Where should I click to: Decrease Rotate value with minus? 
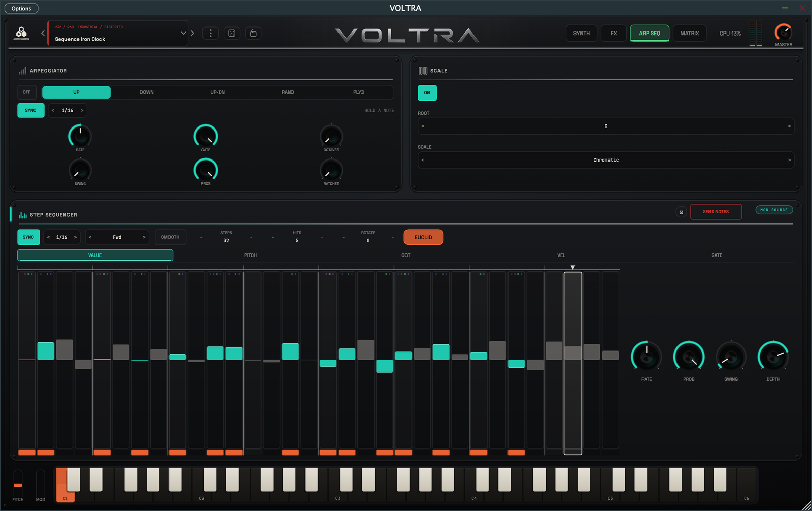pyautogui.click(x=344, y=237)
